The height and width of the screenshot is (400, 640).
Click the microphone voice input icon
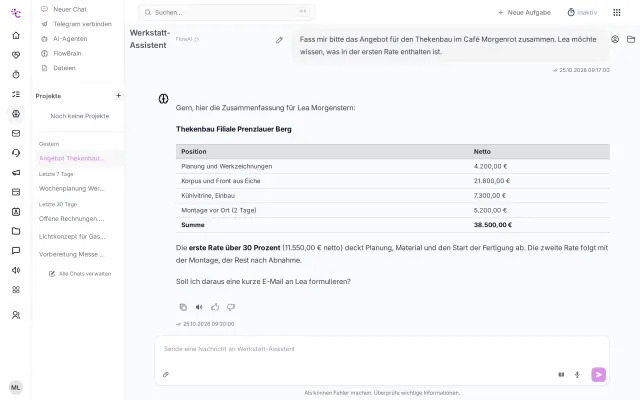577,374
